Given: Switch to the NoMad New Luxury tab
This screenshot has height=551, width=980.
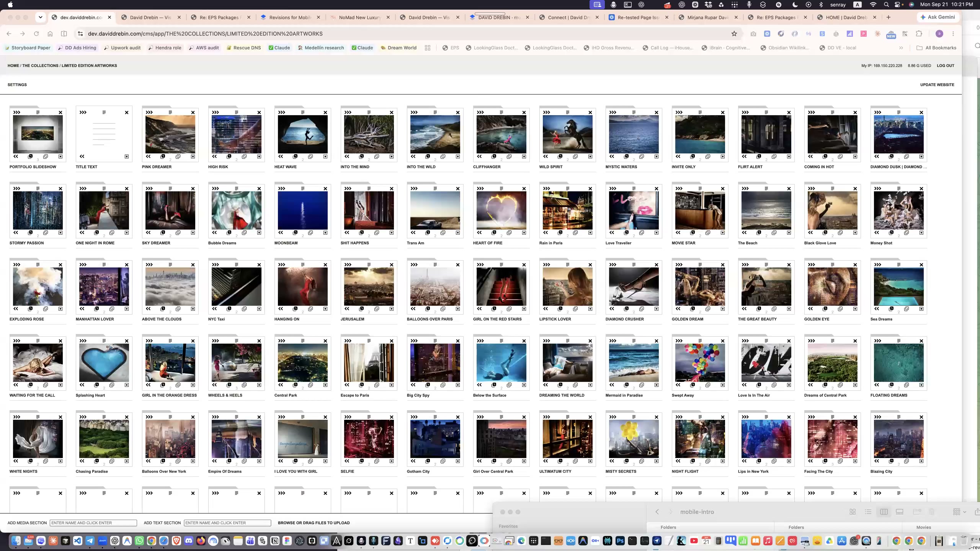Looking at the screenshot, I should click(359, 17).
